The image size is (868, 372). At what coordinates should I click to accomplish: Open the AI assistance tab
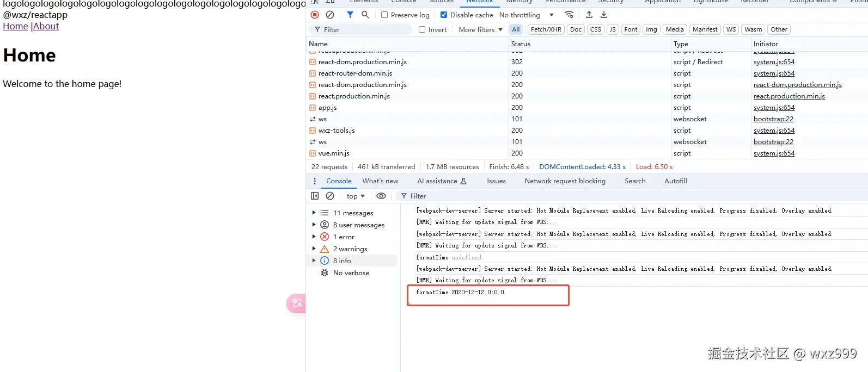coord(442,181)
